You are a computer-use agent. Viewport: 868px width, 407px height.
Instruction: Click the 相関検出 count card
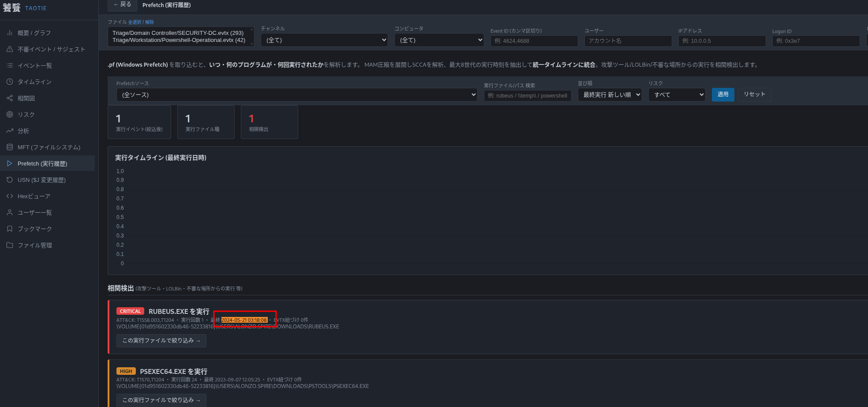[269, 122]
